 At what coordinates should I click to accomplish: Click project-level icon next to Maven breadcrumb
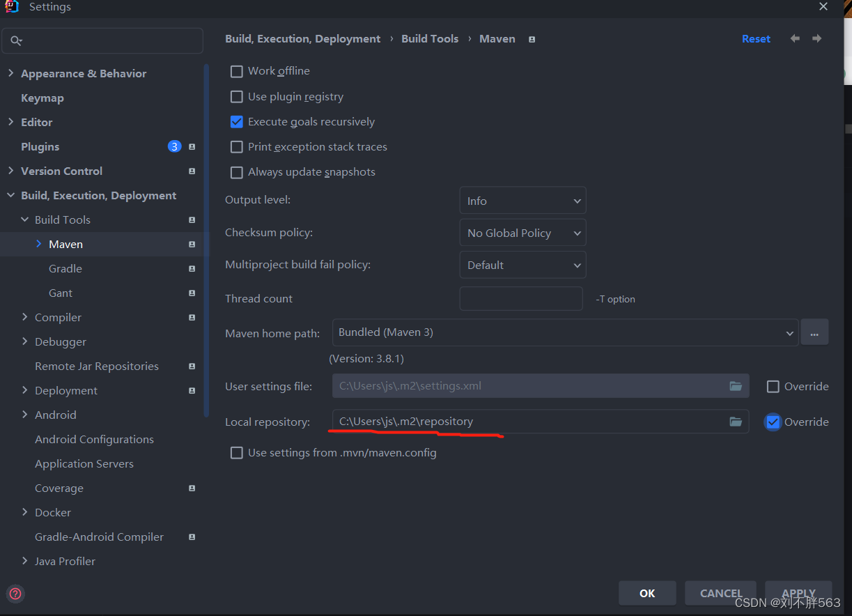(x=532, y=39)
